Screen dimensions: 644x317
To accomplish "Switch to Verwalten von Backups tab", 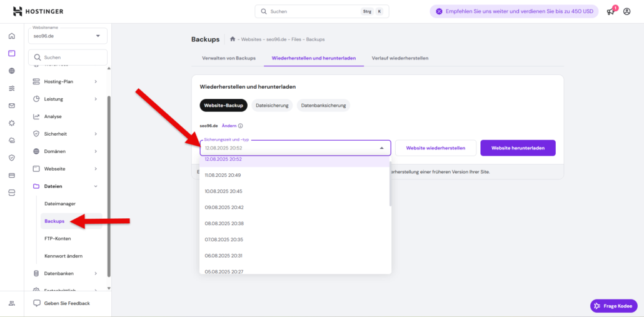I will click(x=229, y=58).
